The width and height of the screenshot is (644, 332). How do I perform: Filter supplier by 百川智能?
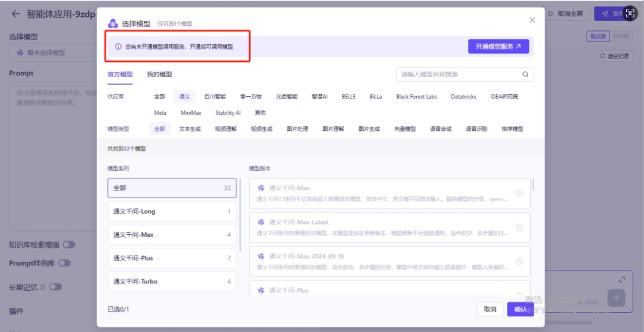(x=215, y=97)
